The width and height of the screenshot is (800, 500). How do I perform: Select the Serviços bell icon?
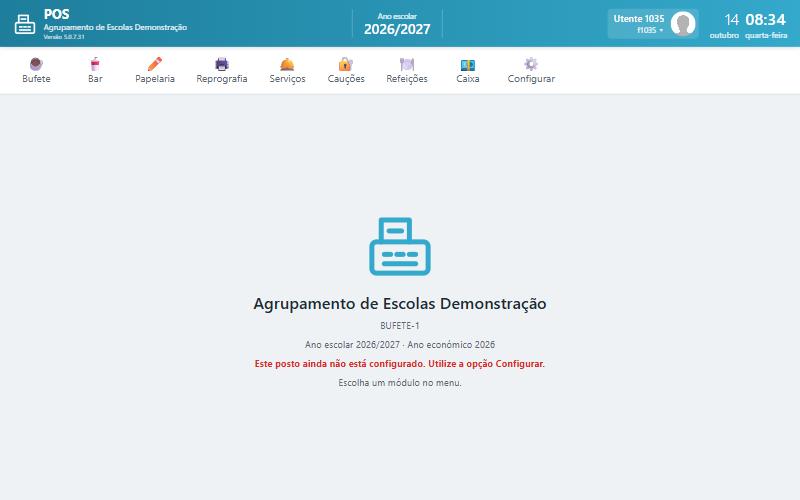[x=287, y=64]
